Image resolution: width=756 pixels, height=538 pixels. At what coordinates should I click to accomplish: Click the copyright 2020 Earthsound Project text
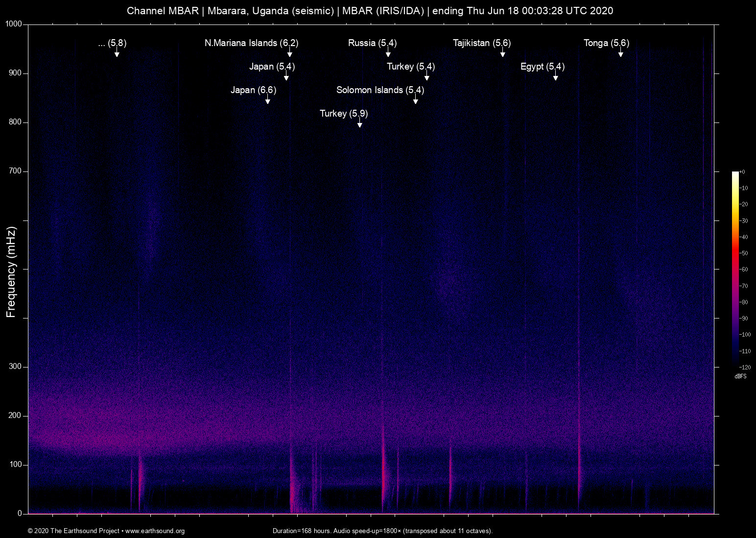(73, 531)
